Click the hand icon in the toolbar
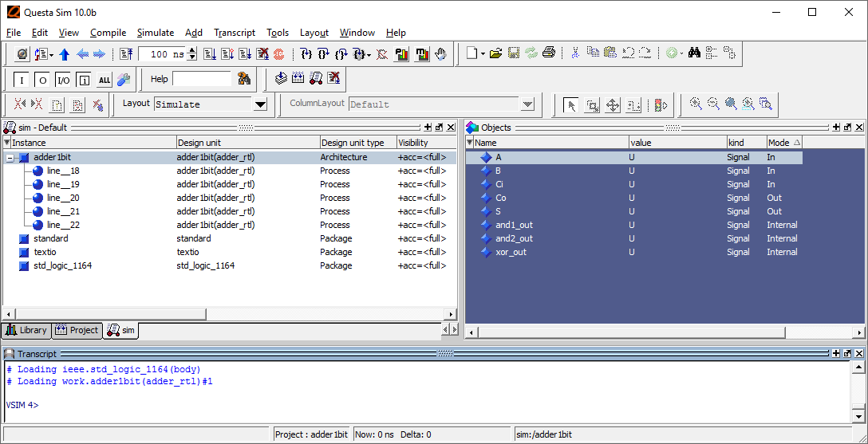 click(440, 53)
